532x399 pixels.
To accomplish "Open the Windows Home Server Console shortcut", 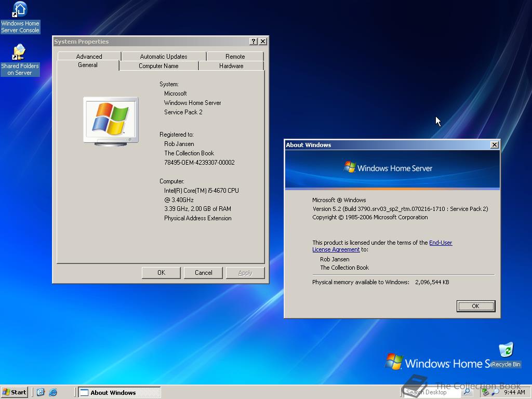I will click(x=20, y=17).
